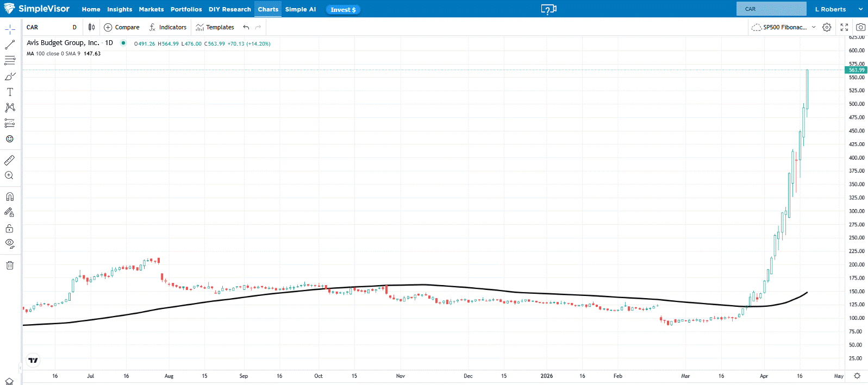868x385 pixels.
Task: Take a chart snapshot with camera icon
Action: click(860, 27)
